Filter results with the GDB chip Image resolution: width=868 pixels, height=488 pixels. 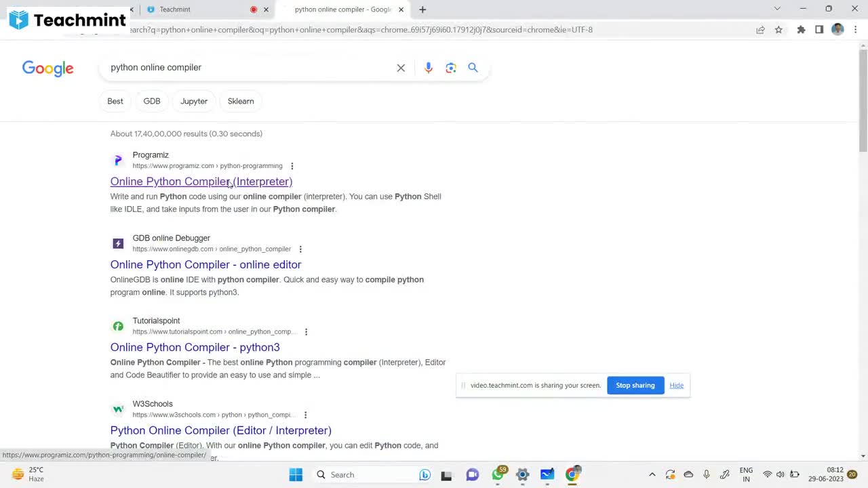(152, 101)
